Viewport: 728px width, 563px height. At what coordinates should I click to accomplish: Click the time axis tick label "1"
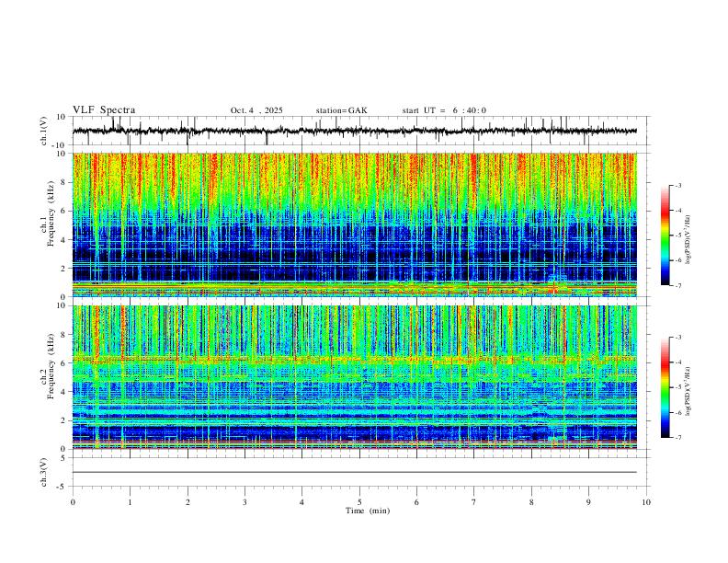tap(130, 502)
